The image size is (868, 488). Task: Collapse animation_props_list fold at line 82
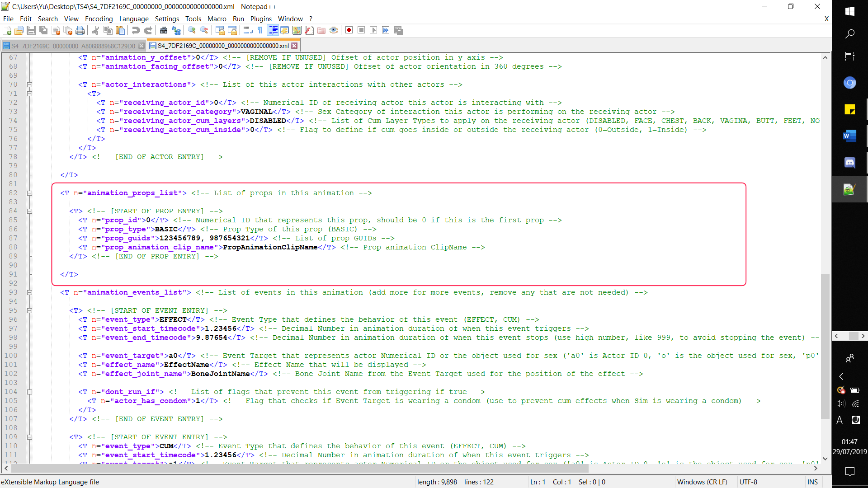coord(29,193)
